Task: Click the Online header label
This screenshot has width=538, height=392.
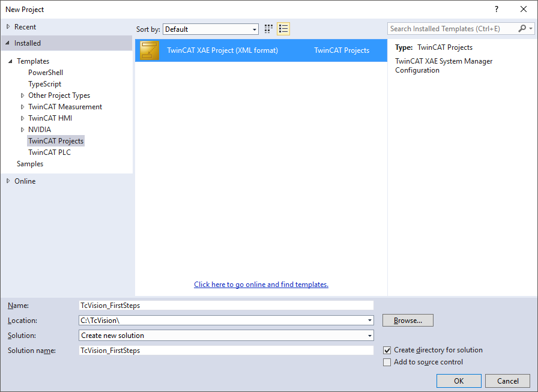Action: pos(25,181)
